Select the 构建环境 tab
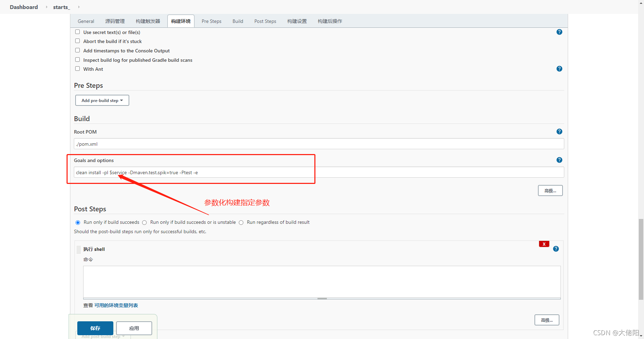 181,21
